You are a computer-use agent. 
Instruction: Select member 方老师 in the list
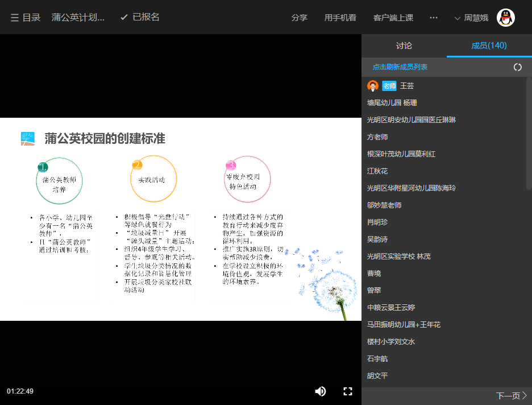coord(378,137)
